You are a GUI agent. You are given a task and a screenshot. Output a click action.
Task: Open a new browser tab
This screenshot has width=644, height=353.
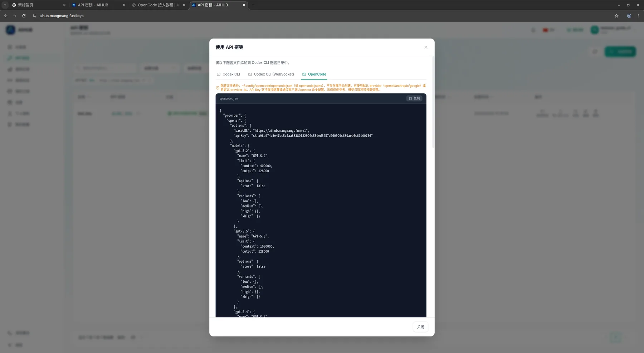pyautogui.click(x=253, y=5)
